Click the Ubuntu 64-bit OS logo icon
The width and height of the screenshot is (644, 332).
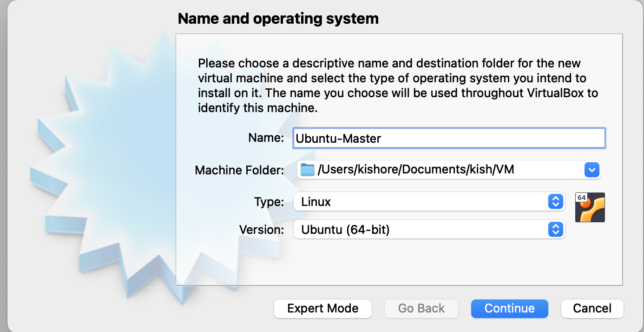tap(590, 207)
